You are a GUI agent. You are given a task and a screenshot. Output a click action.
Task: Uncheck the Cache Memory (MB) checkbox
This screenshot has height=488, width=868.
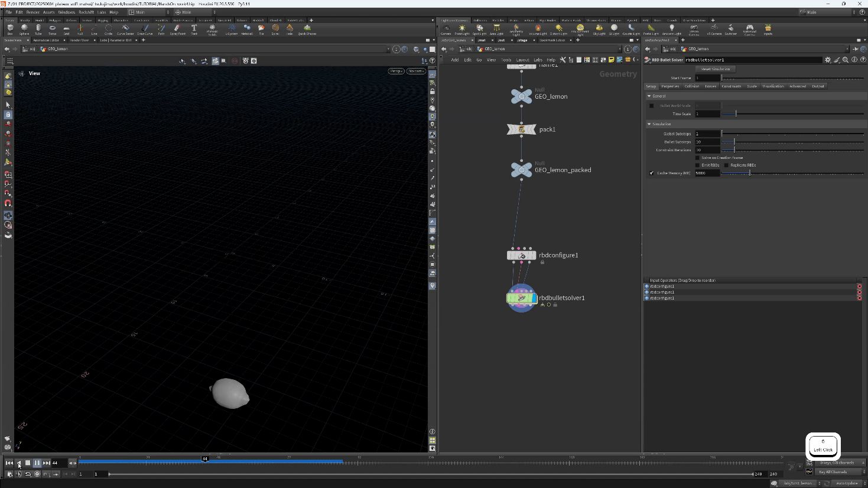[x=652, y=173]
